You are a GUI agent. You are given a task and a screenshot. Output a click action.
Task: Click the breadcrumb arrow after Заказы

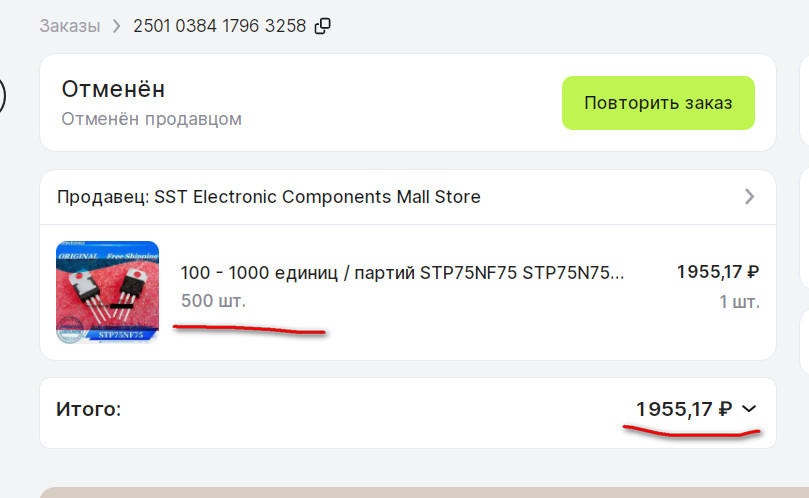point(116,26)
